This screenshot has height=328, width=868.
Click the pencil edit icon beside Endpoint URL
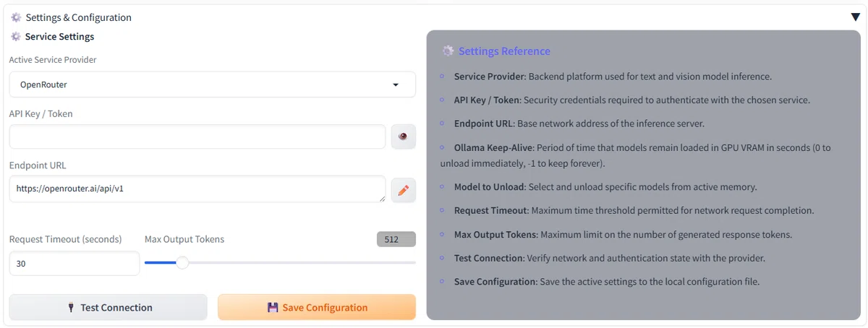click(x=404, y=190)
